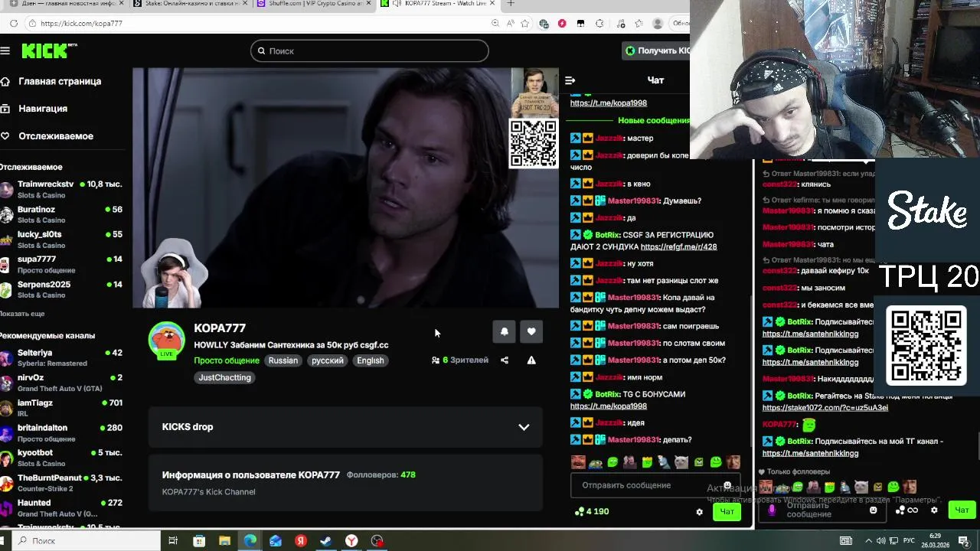Open settings gear in second chat window
The height and width of the screenshot is (551, 980).
(934, 510)
